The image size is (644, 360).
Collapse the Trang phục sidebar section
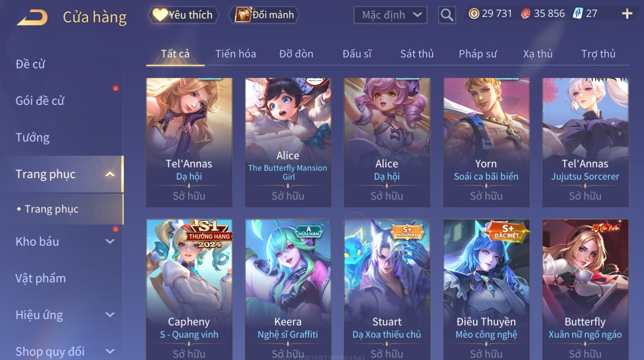point(110,174)
